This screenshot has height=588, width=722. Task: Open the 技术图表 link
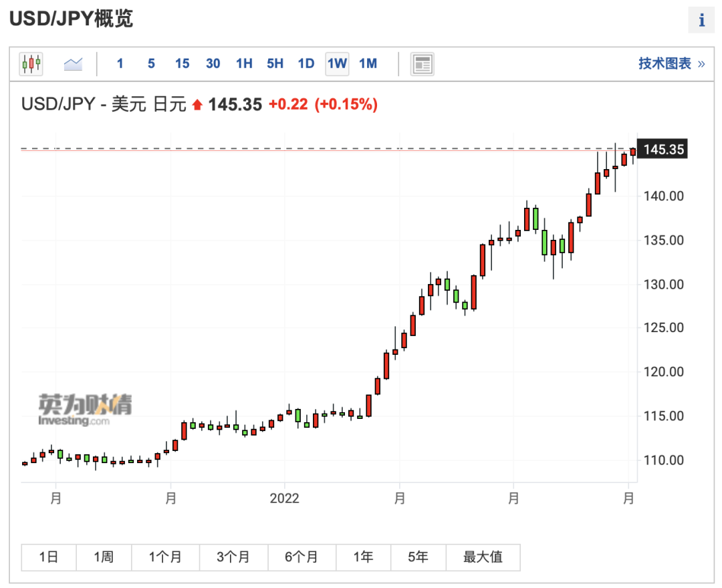(671, 63)
